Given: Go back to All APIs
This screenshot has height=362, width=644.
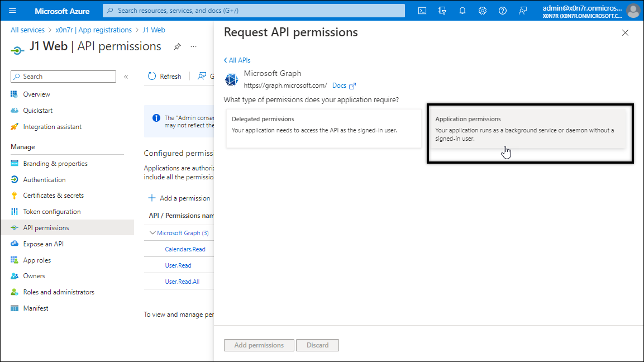Looking at the screenshot, I should [x=237, y=60].
